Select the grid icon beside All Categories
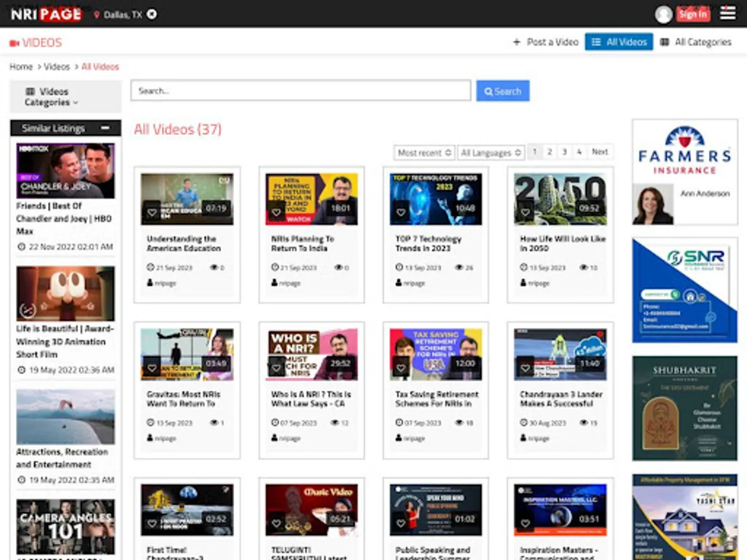Viewport: 747px width, 560px height. [x=664, y=42]
